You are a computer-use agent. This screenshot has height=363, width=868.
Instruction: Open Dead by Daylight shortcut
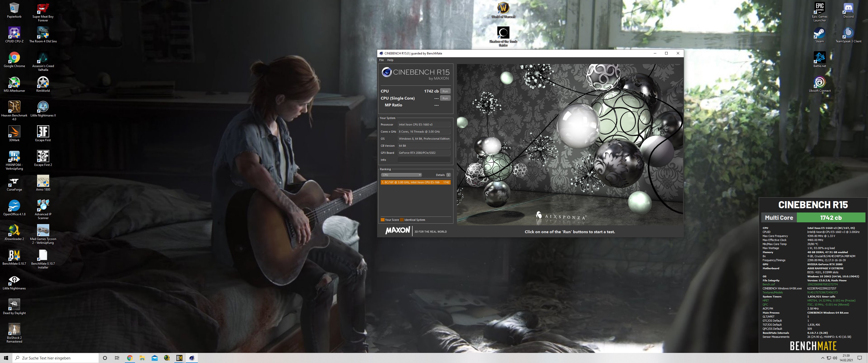tap(14, 307)
